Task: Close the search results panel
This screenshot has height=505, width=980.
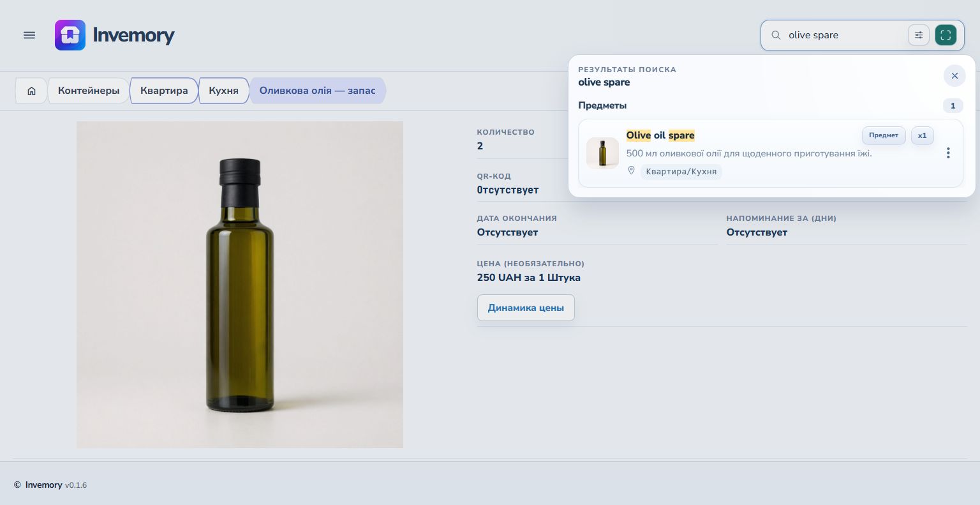Action: (954, 76)
